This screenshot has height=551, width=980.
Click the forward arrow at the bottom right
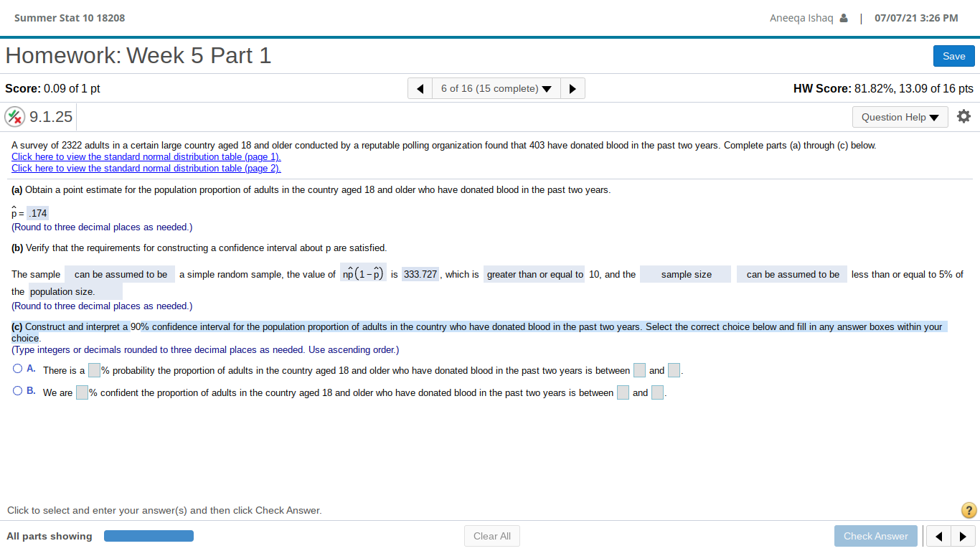(962, 536)
